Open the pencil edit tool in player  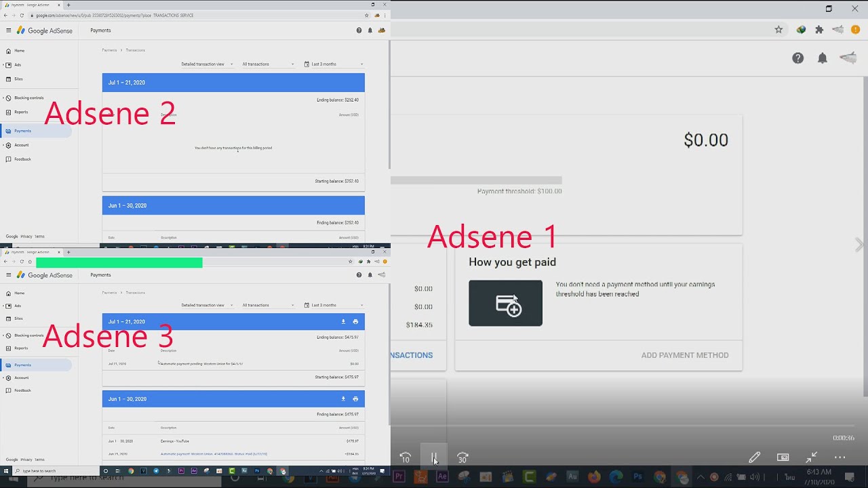[754, 457]
